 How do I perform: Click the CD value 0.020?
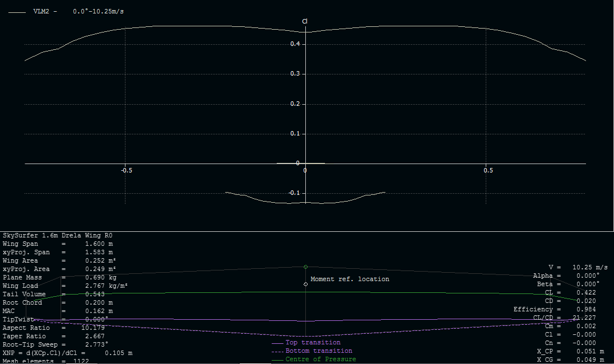[586, 301]
